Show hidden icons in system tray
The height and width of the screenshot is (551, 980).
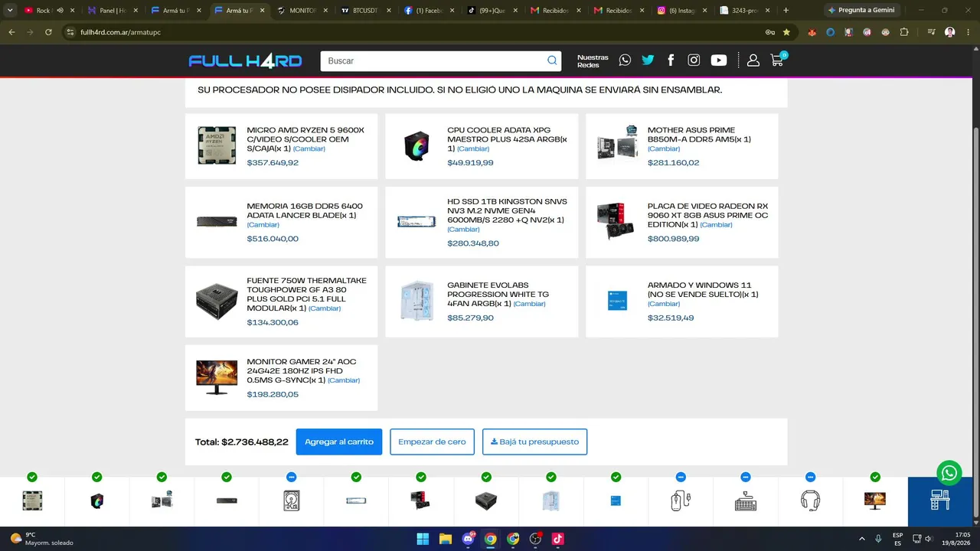pos(861,539)
